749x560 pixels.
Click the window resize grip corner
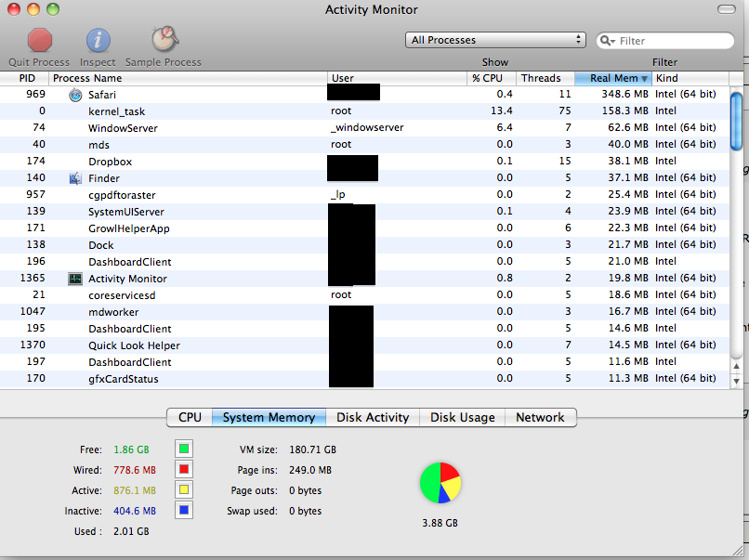tap(739, 551)
